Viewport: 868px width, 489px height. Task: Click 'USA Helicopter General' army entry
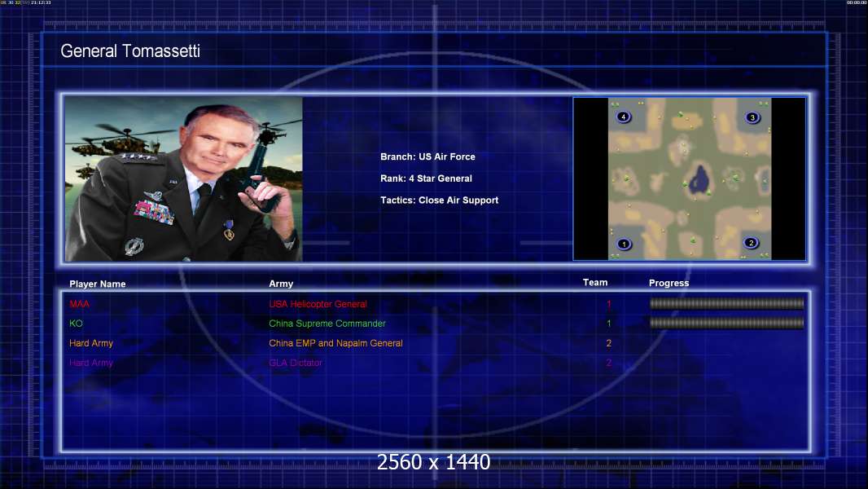318,304
